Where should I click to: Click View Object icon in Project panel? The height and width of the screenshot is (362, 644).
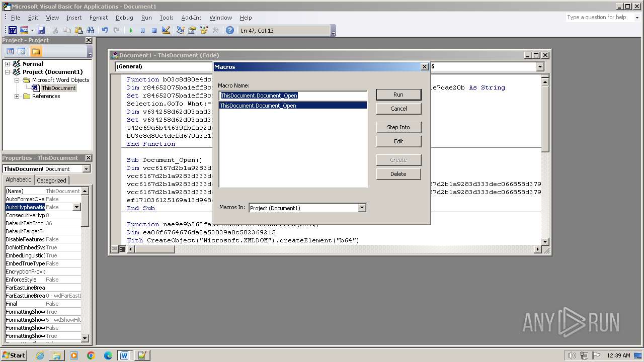pos(22,51)
